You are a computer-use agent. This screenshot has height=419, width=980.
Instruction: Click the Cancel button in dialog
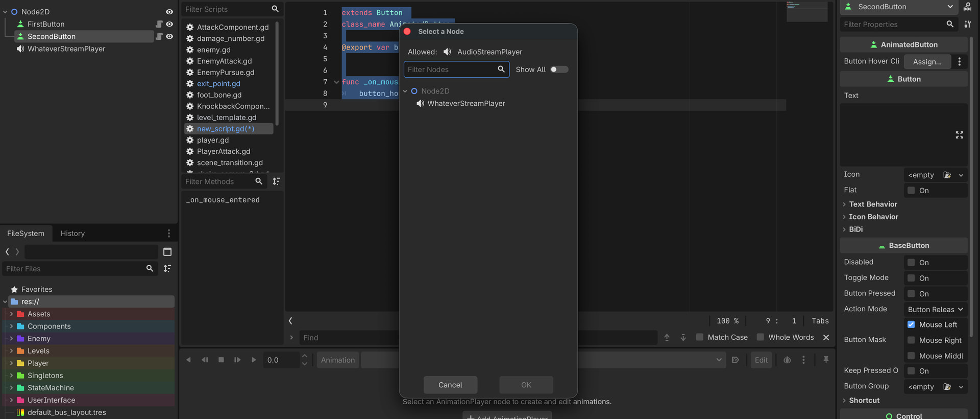pyautogui.click(x=450, y=385)
